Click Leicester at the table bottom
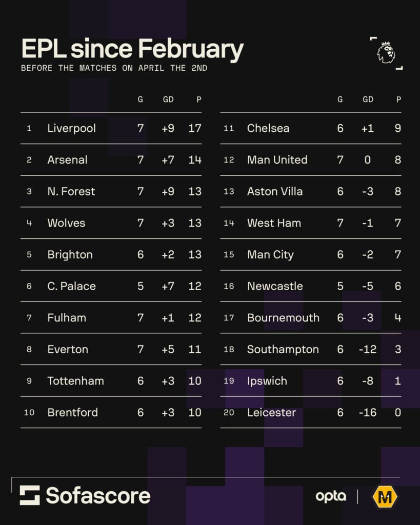Viewport: 420px width, 525px height. click(271, 412)
